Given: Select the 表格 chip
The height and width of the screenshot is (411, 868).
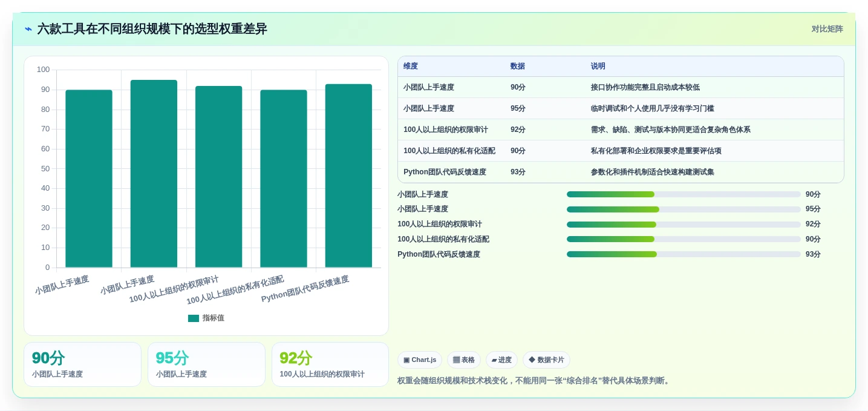Looking at the screenshot, I should click(464, 360).
